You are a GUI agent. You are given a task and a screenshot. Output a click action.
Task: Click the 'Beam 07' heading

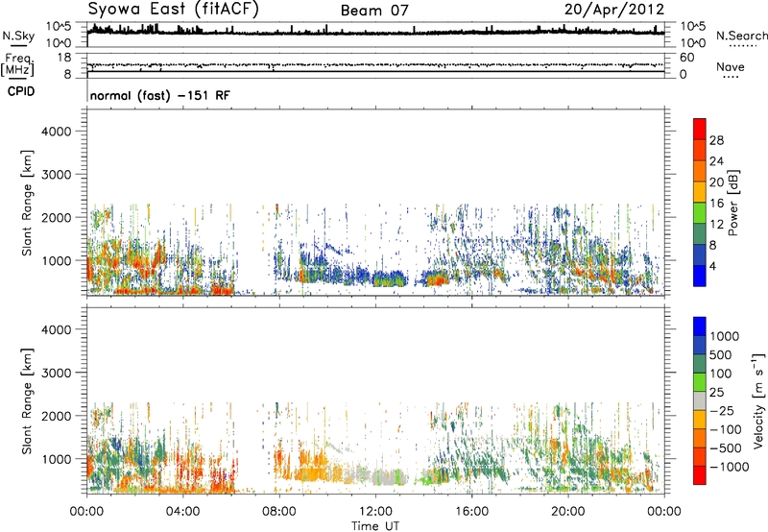(x=374, y=11)
